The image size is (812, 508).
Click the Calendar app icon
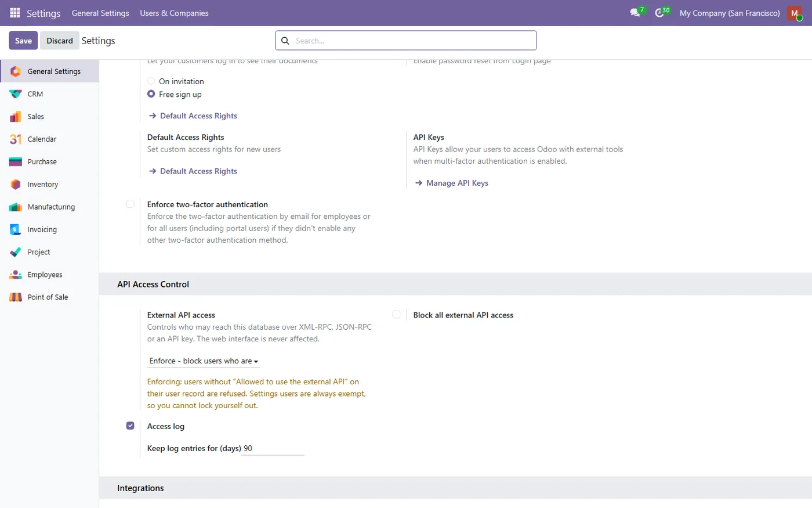coord(16,139)
